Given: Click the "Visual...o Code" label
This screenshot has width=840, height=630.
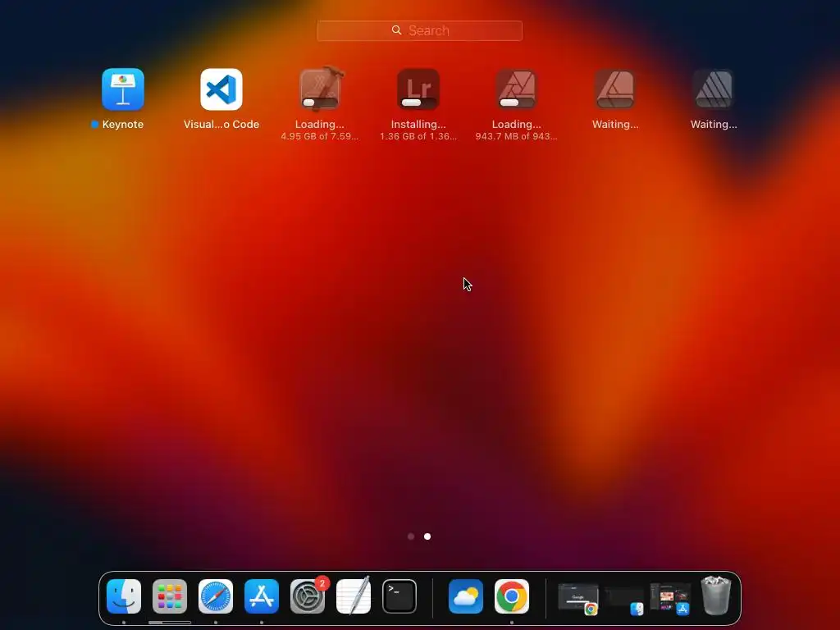Looking at the screenshot, I should (221, 125).
